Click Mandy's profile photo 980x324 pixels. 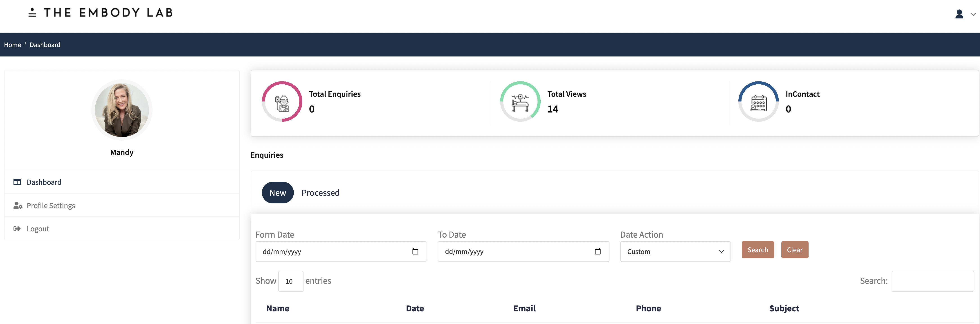click(x=121, y=110)
